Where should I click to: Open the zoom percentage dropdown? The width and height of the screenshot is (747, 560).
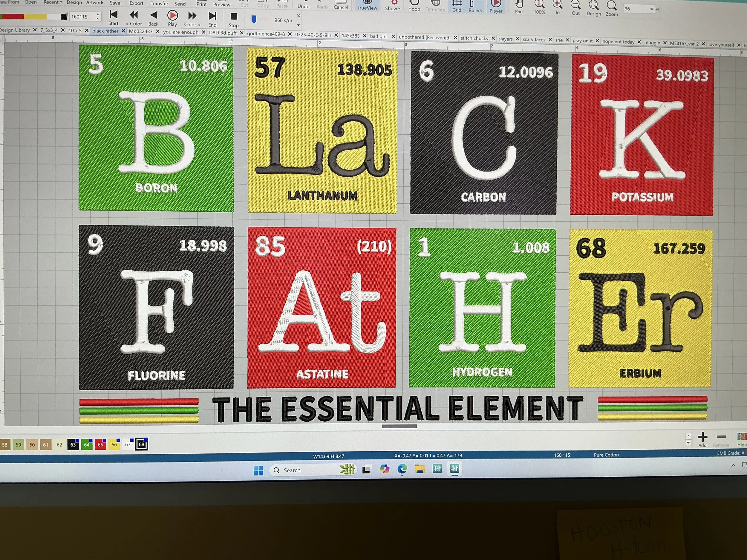point(651,9)
